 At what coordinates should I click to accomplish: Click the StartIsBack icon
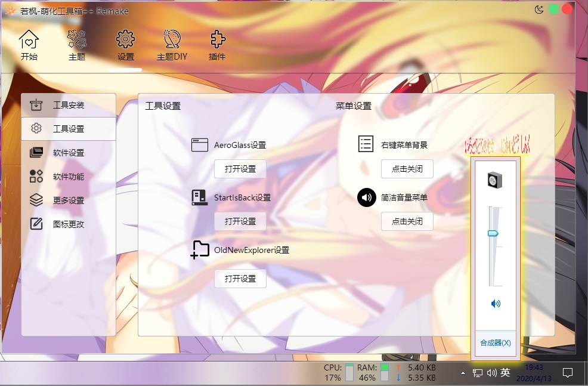[x=200, y=197]
